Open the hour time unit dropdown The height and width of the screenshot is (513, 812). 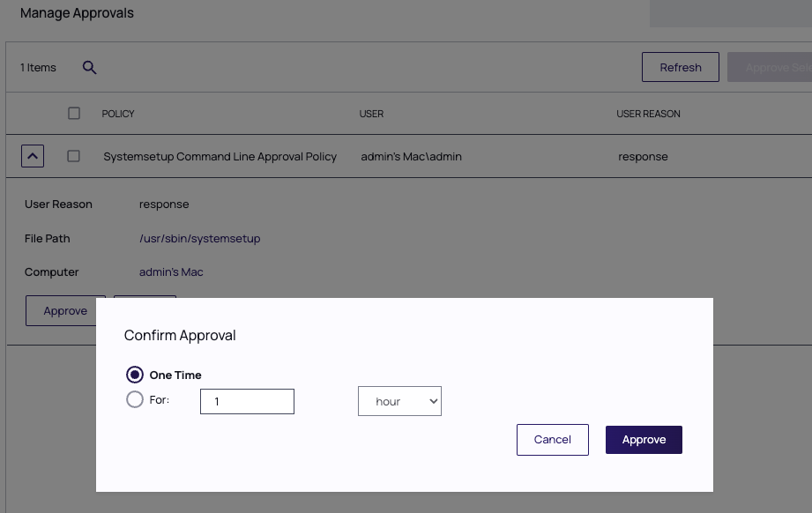point(399,401)
